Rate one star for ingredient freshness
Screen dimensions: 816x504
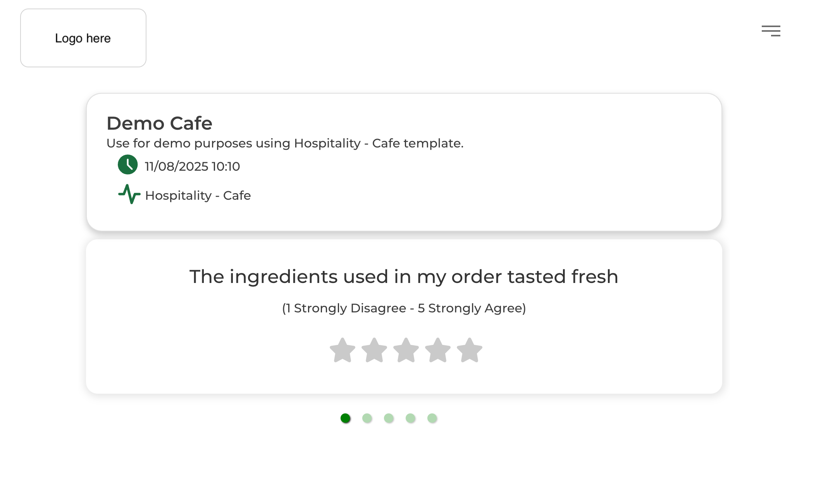pyautogui.click(x=343, y=351)
